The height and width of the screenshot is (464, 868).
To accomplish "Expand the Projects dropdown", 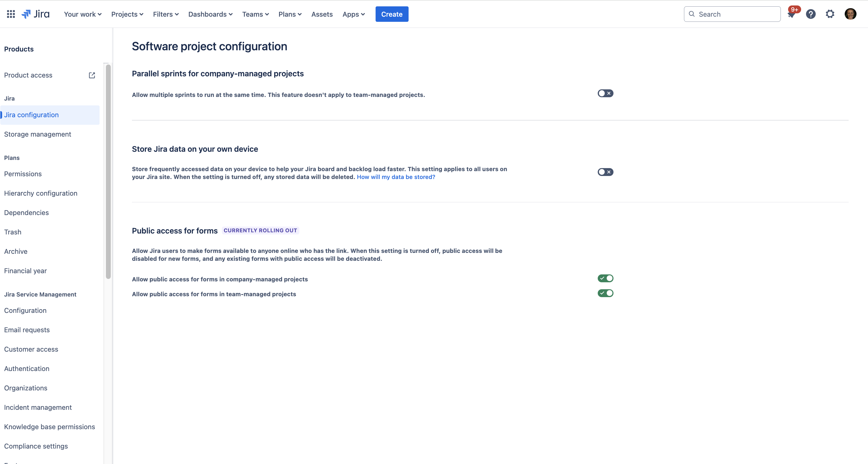I will [x=127, y=14].
